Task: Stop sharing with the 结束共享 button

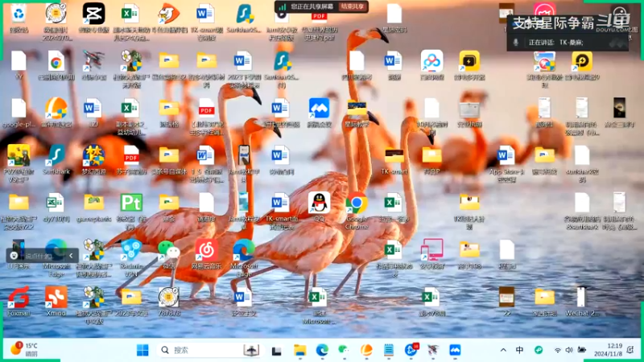Action: (353, 6)
